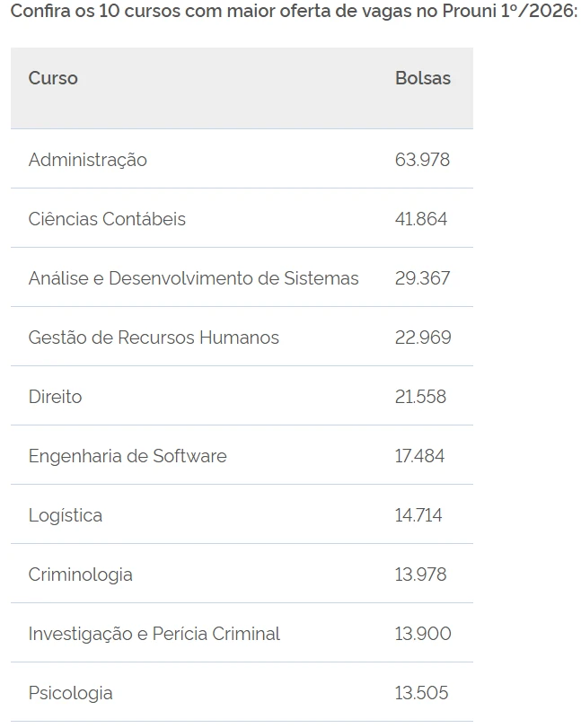Select the 17.484 bolsas number
This screenshot has height=728, width=581.
click(419, 456)
